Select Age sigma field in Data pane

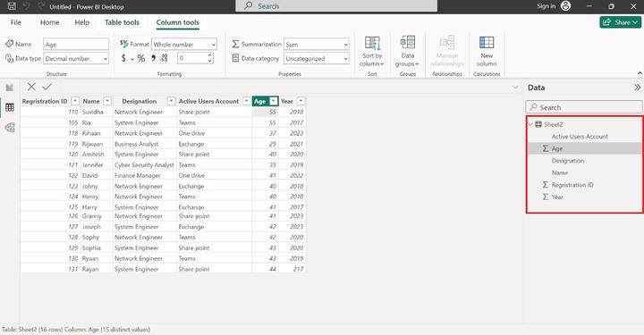(584, 148)
